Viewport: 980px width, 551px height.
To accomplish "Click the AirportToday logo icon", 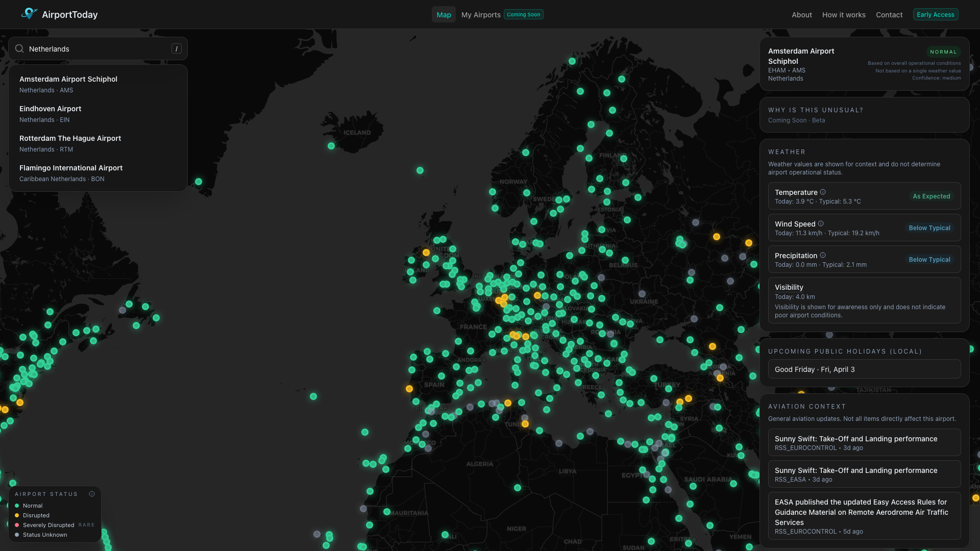I will click(29, 14).
